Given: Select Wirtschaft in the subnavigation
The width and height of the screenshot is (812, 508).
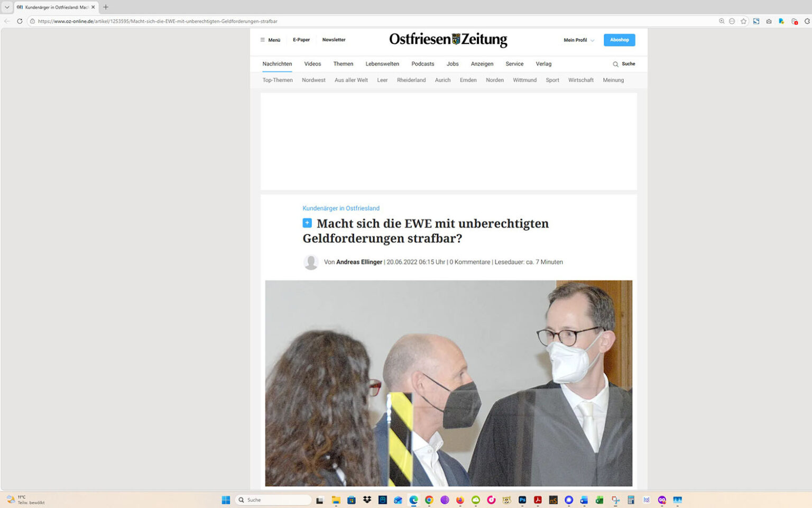Looking at the screenshot, I should [580, 80].
